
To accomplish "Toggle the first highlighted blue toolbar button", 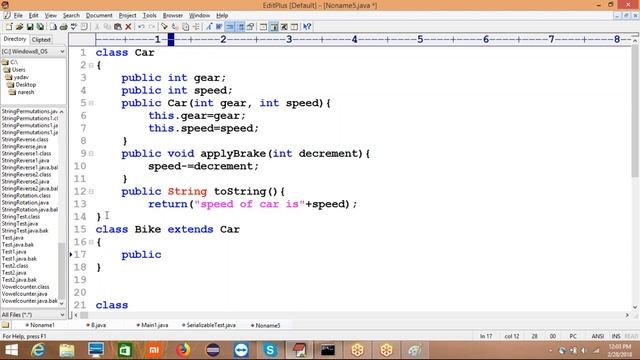I will click(x=230, y=27).
